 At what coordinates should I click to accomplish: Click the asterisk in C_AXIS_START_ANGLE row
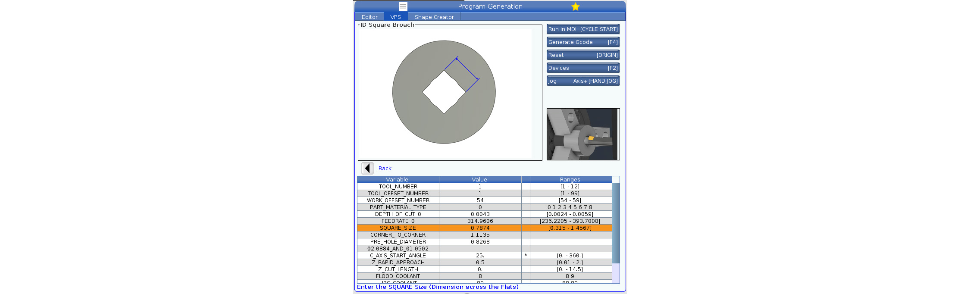pos(526,256)
